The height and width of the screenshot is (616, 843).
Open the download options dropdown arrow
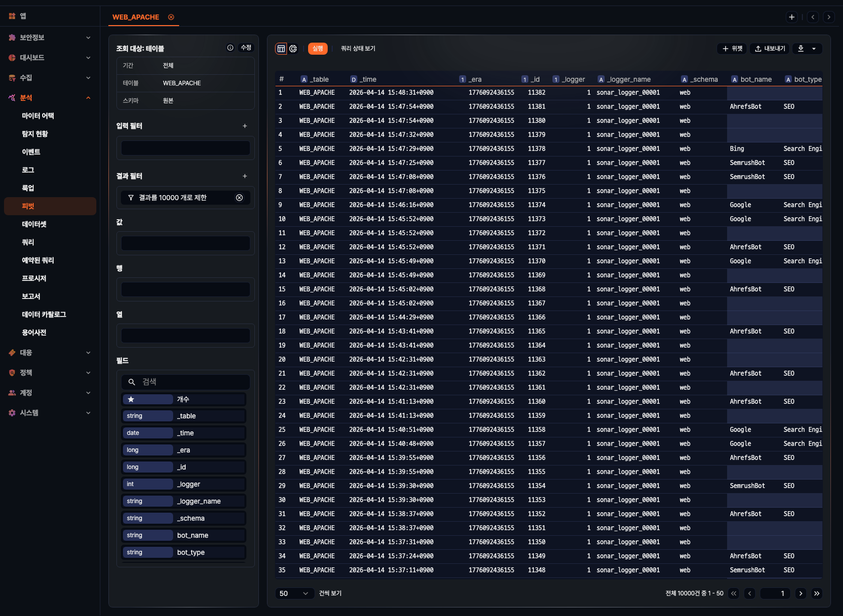[814, 49]
